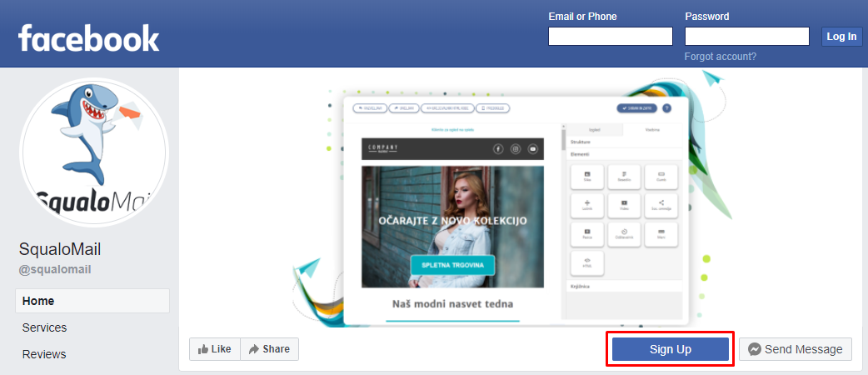
Task: Click the Instagram icon in email template header
Action: click(516, 148)
